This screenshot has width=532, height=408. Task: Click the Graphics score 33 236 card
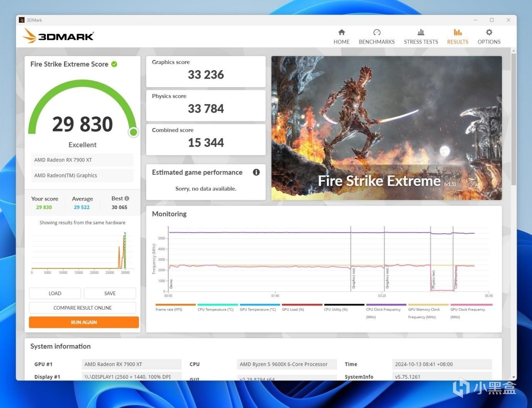[x=206, y=71]
